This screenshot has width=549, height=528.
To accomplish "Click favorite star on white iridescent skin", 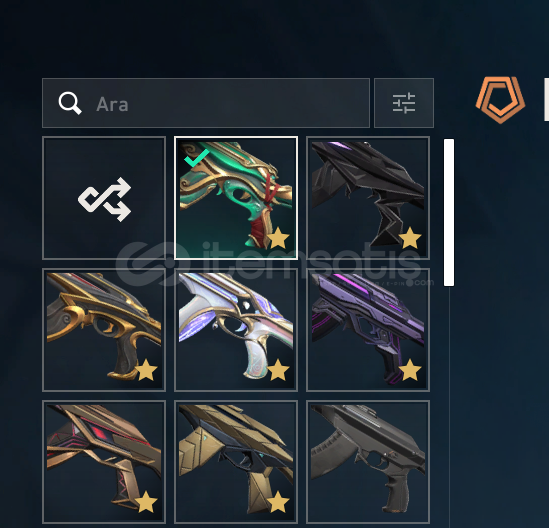I will coord(278,370).
